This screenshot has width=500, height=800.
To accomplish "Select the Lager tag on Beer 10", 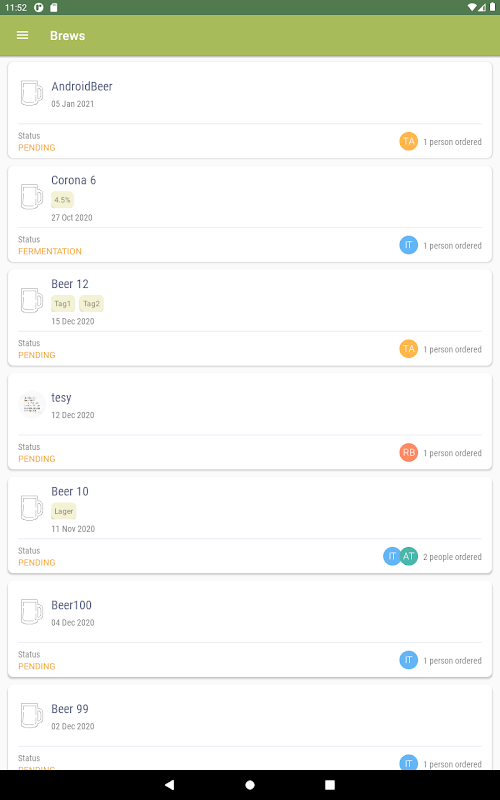I will click(64, 511).
